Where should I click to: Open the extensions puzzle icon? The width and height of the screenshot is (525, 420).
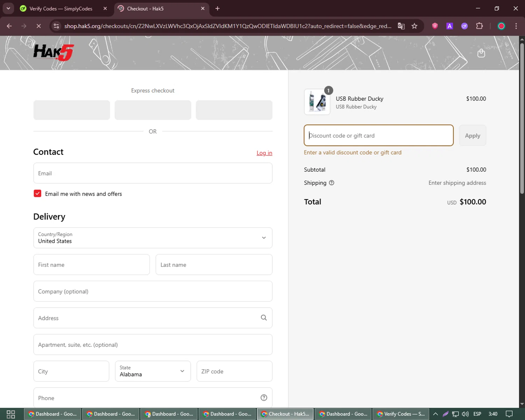coord(479,26)
